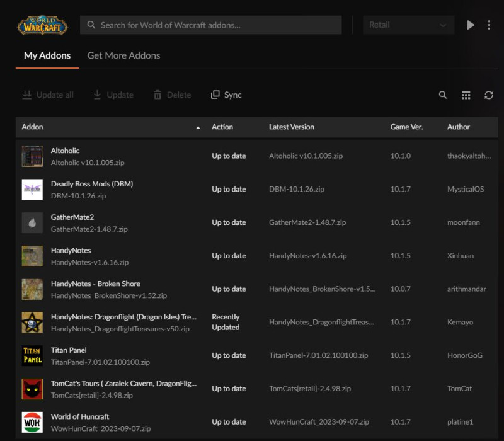Sort by the Game Ver. column header

pyautogui.click(x=406, y=127)
